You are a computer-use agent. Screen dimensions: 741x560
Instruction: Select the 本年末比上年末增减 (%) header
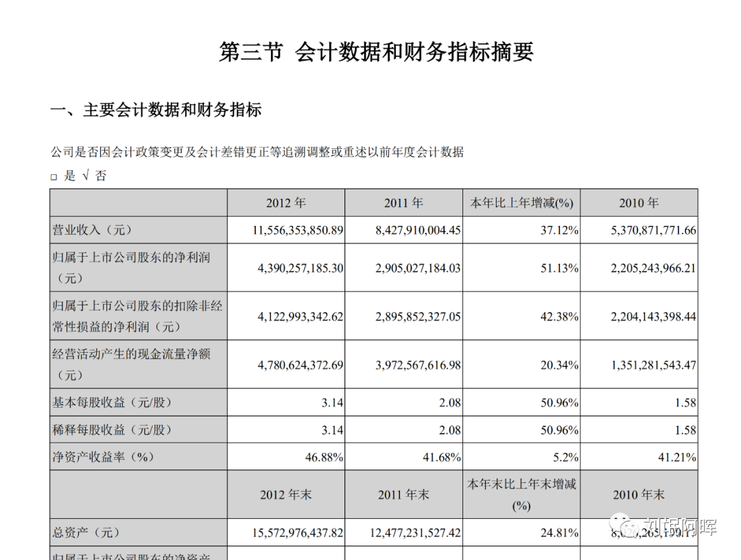click(521, 494)
